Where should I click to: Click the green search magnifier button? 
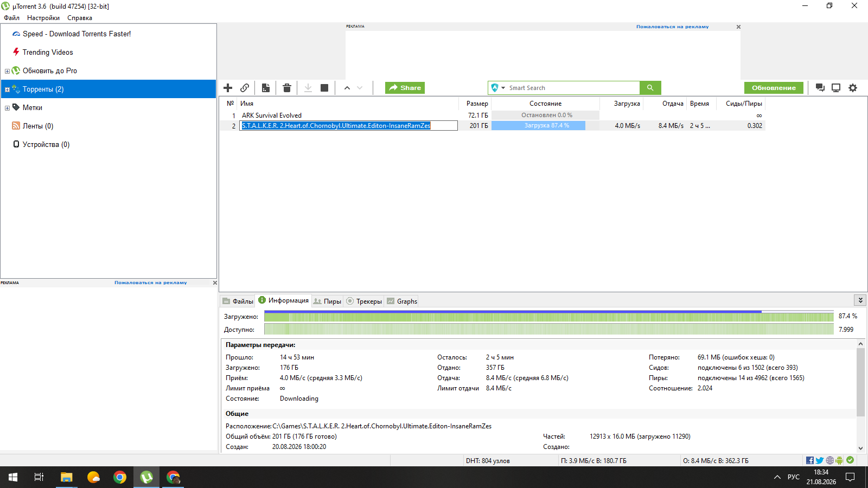click(x=650, y=88)
